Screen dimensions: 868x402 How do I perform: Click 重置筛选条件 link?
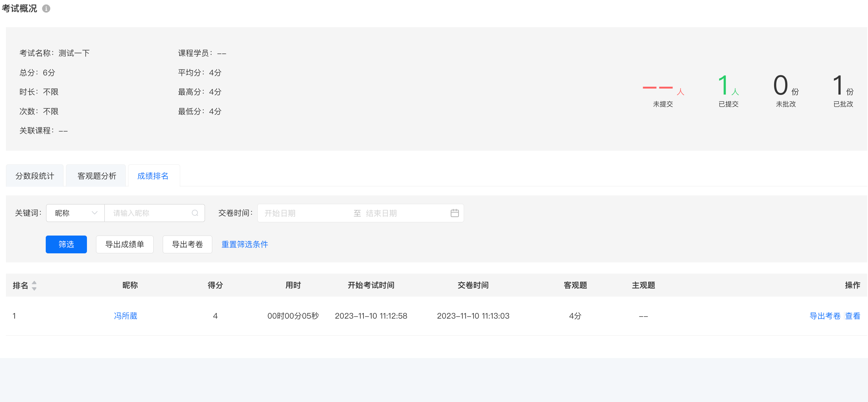(245, 244)
